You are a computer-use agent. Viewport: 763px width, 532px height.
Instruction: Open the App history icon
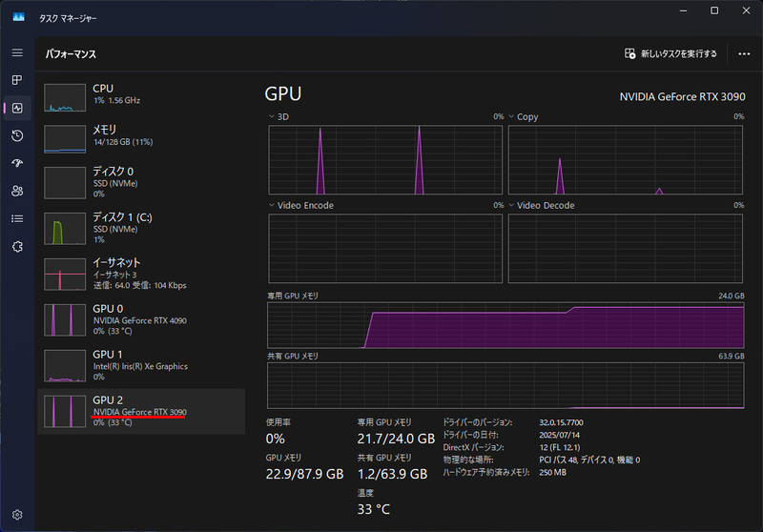(x=17, y=135)
